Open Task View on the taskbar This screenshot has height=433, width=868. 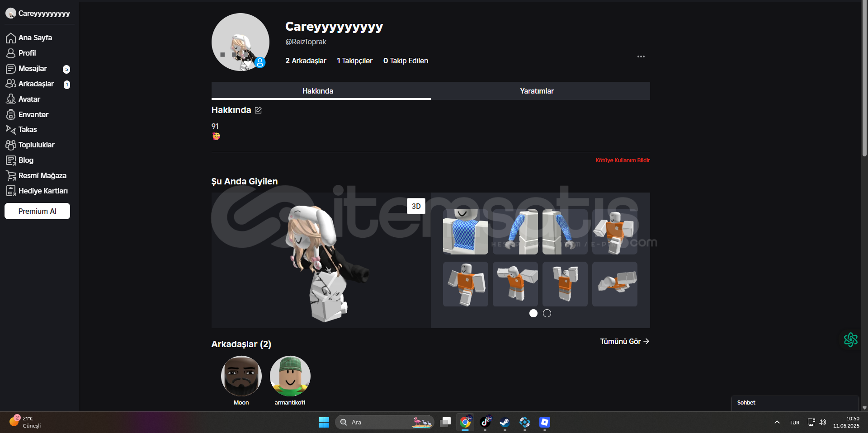(x=445, y=422)
